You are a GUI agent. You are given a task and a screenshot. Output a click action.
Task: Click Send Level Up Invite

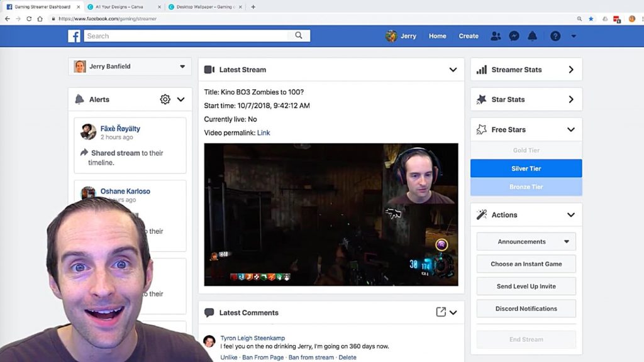526,286
